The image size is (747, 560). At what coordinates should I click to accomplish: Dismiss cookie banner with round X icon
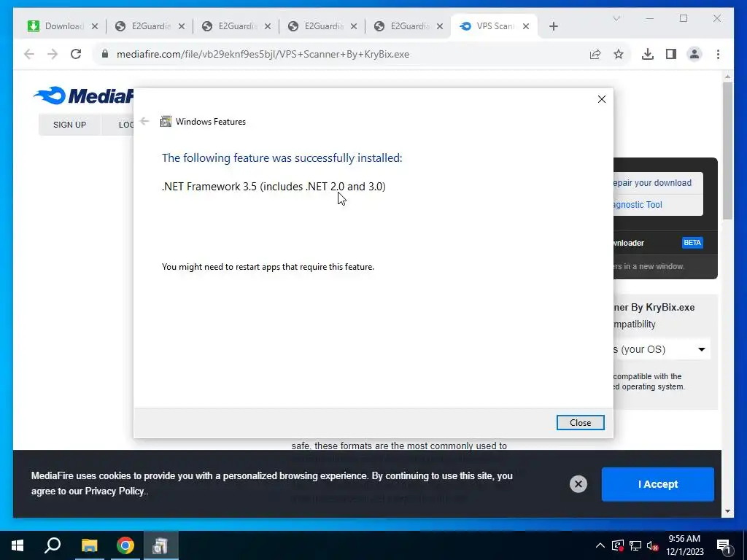pyautogui.click(x=578, y=484)
